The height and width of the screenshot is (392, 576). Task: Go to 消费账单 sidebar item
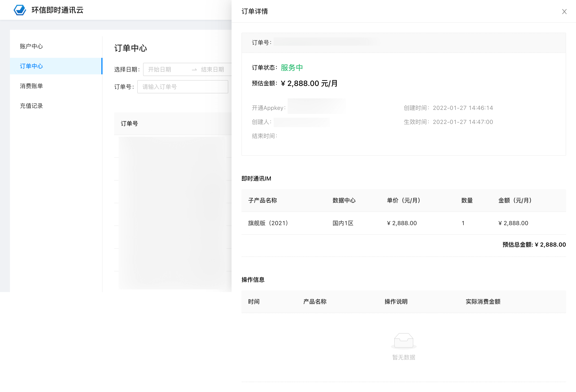click(31, 86)
